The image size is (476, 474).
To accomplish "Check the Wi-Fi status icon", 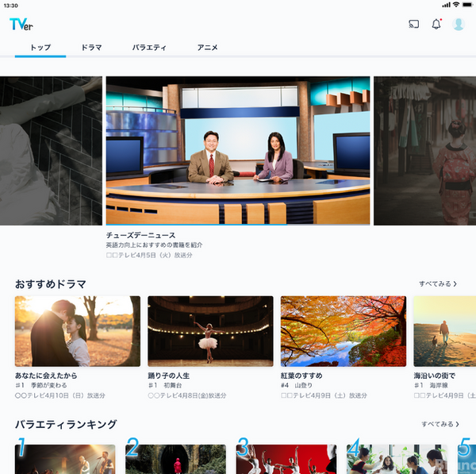I will (456, 5).
